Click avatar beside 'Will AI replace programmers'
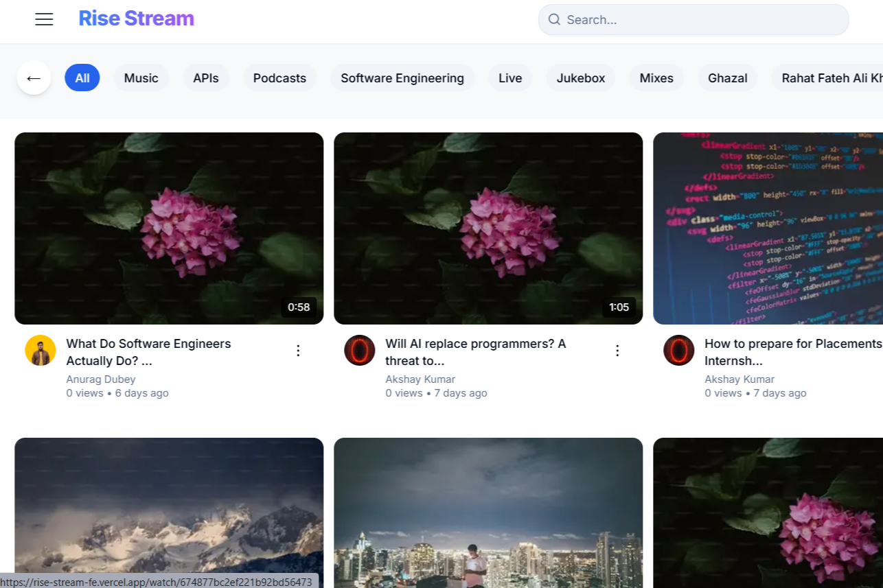This screenshot has width=883, height=588. (360, 351)
